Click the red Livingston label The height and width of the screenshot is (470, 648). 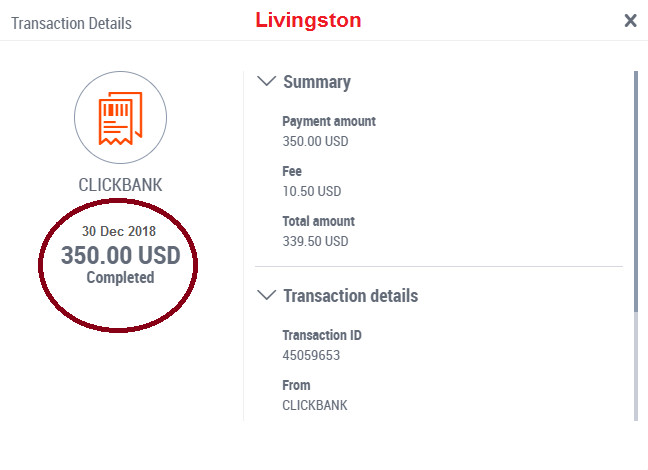pyautogui.click(x=308, y=20)
